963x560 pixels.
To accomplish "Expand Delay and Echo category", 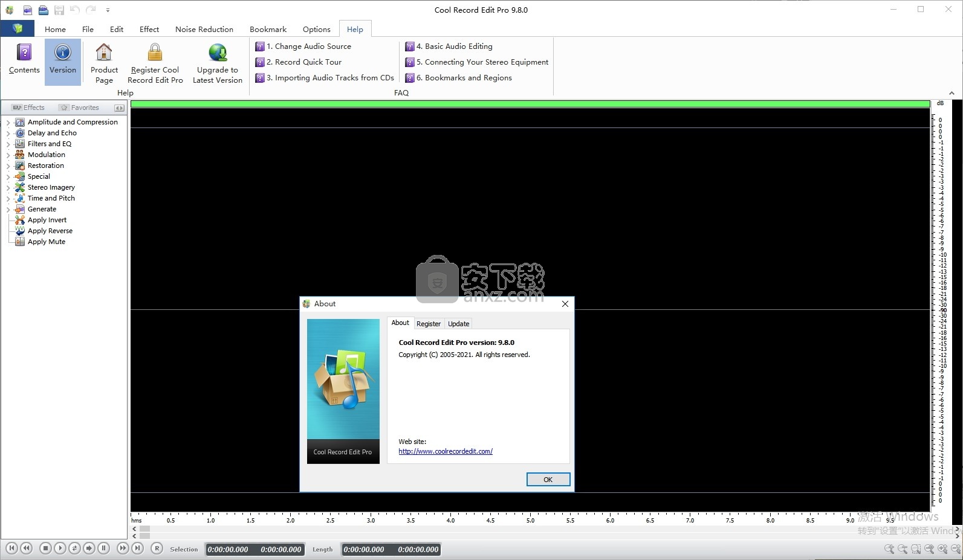I will pyautogui.click(x=8, y=133).
